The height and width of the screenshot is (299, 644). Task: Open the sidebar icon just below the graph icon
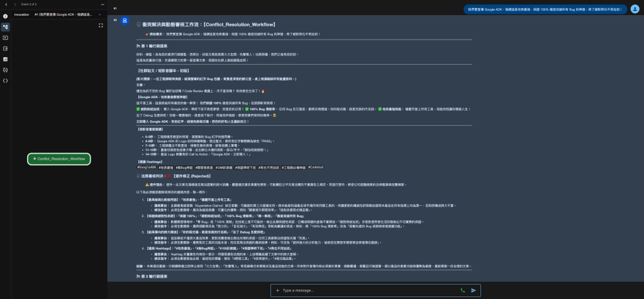coord(5,38)
